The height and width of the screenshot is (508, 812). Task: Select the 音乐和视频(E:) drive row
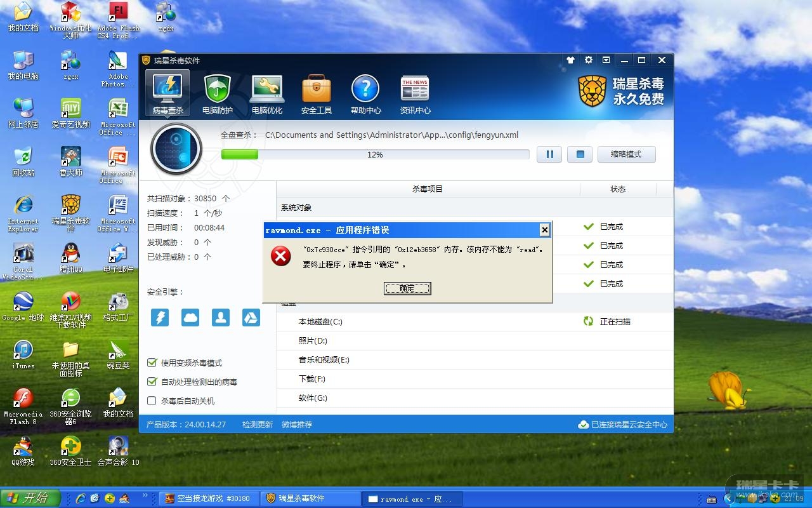click(475, 359)
